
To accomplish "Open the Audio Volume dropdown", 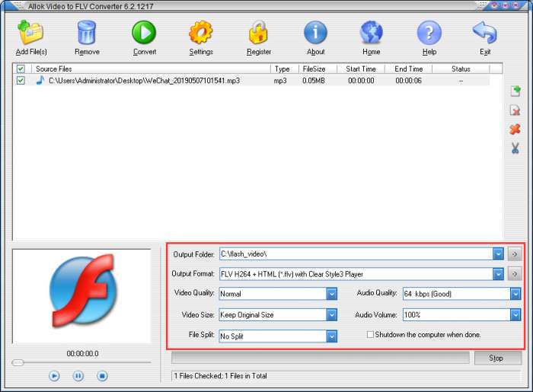I will (x=515, y=315).
